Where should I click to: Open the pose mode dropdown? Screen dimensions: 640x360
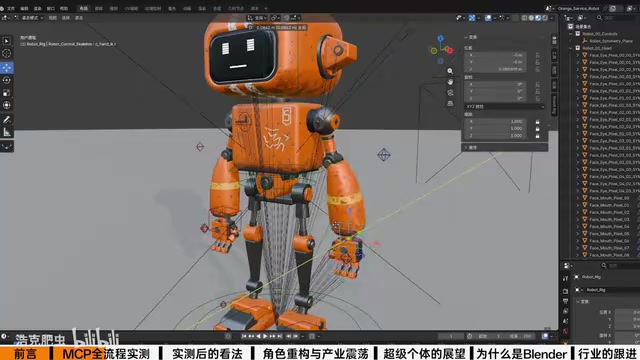(x=29, y=18)
